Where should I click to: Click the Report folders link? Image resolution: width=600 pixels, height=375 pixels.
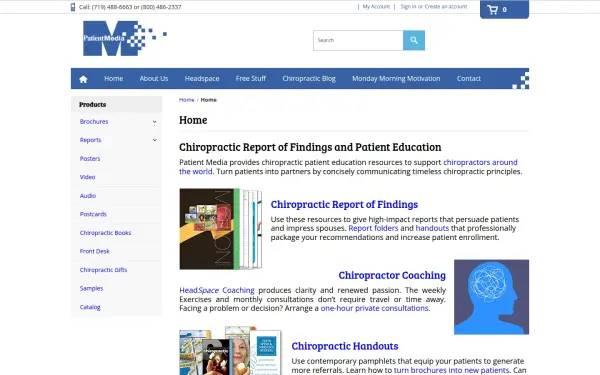[373, 228]
